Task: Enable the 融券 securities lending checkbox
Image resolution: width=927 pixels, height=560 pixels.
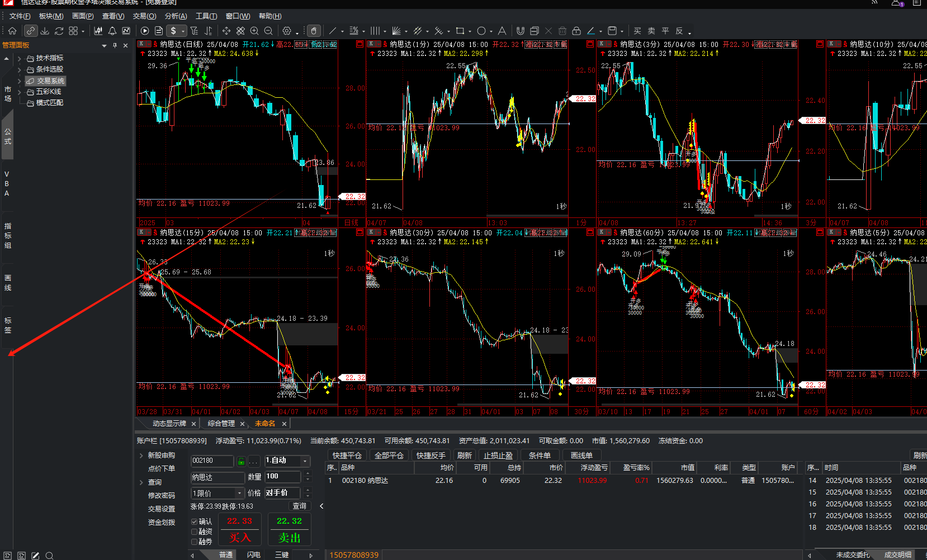Action: coord(195,542)
